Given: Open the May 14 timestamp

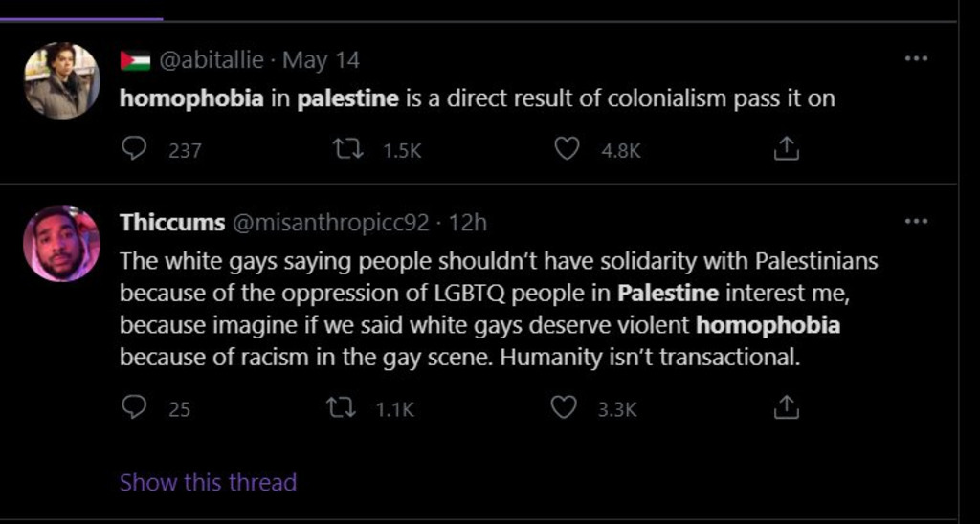Looking at the screenshot, I should 322,60.
